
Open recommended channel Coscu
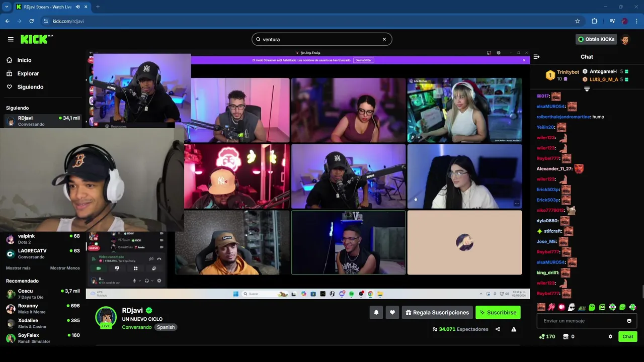(x=43, y=294)
